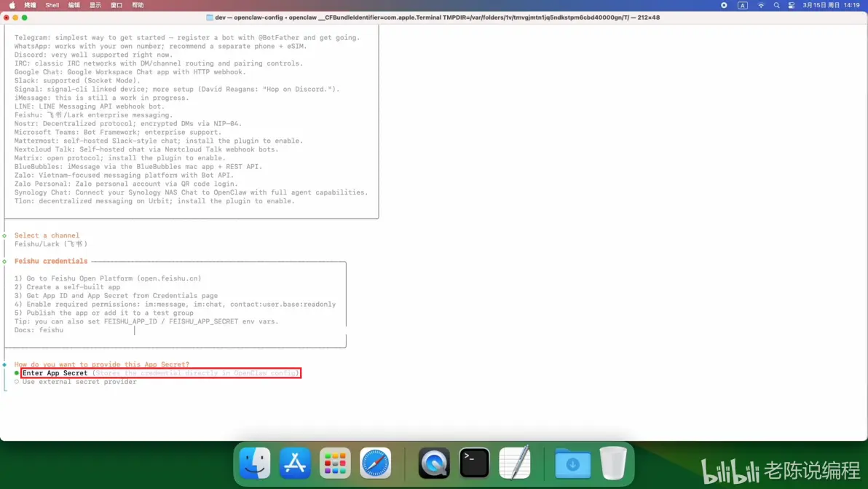The width and height of the screenshot is (868, 489).
Task: Click the 'Docs: feishu' line
Action: (39, 330)
